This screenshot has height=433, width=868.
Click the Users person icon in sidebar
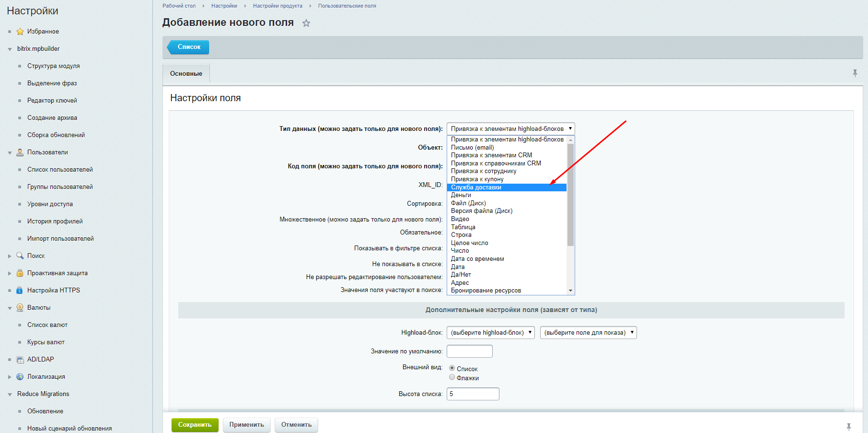[x=20, y=152]
